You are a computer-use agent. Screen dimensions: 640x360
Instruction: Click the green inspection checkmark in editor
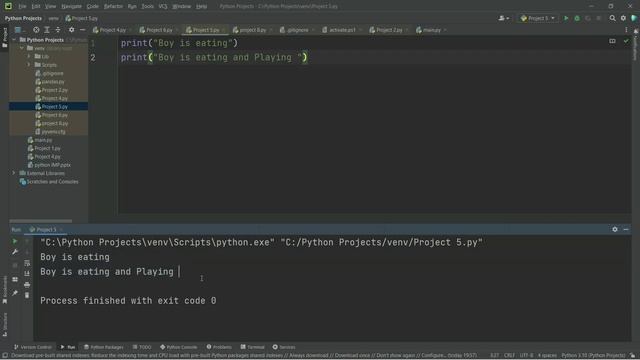626,41
